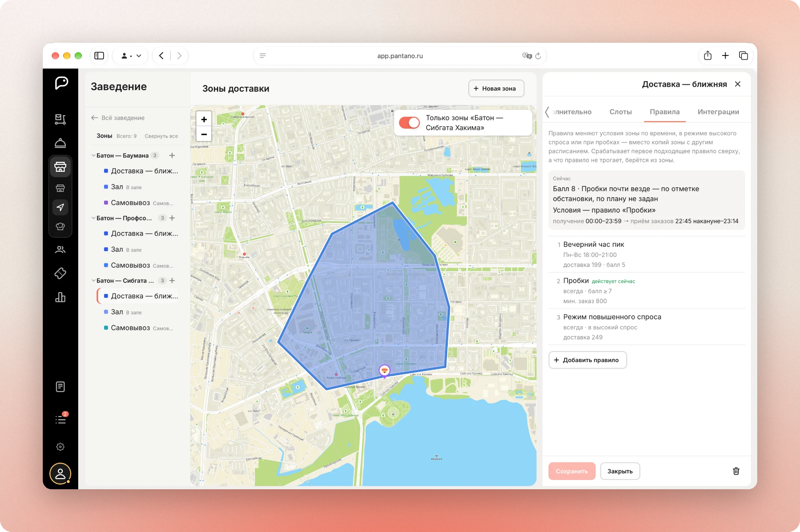The image size is (800, 532).
Task: Toggle Только зоны «Батон — Сибгата Хакима» switch
Action: click(x=409, y=123)
